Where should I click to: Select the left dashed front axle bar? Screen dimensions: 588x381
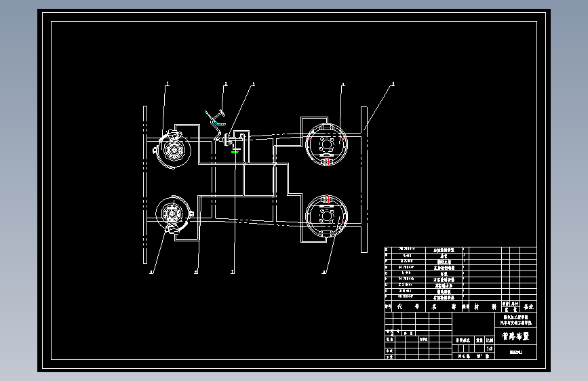click(145, 184)
